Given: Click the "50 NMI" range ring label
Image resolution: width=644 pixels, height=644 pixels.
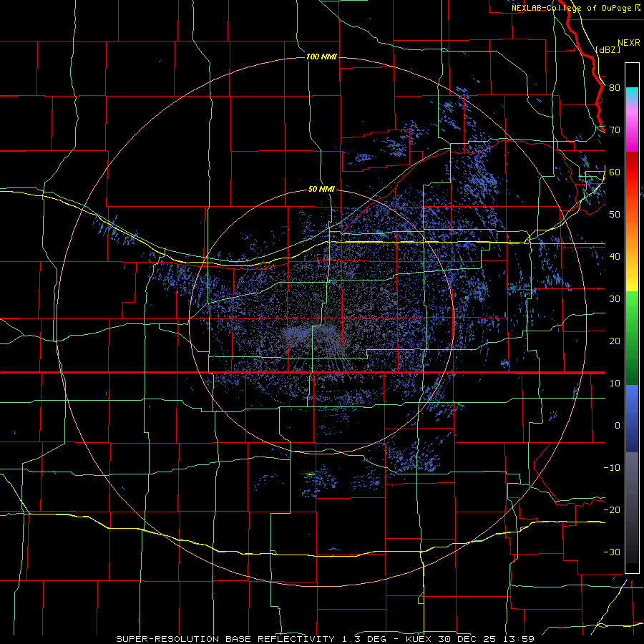Looking at the screenshot, I should [x=321, y=190].
